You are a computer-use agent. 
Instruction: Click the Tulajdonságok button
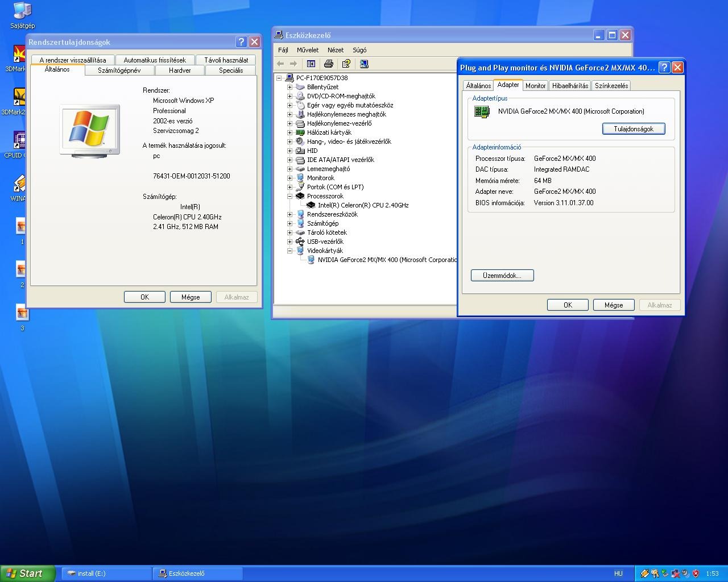pyautogui.click(x=634, y=129)
